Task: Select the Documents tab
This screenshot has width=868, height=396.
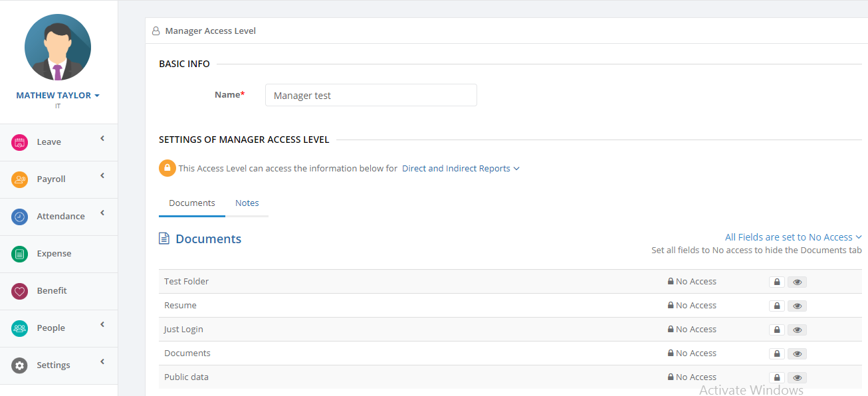Action: 192,203
